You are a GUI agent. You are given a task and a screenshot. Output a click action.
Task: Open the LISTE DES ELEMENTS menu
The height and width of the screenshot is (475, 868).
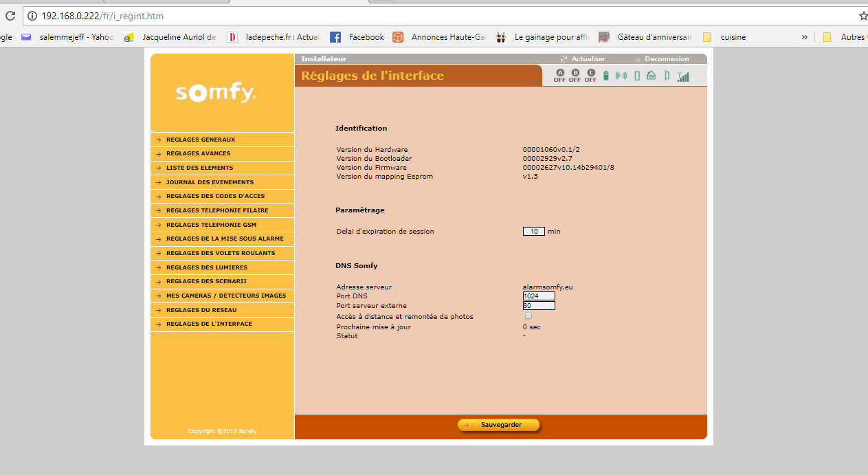click(222, 168)
